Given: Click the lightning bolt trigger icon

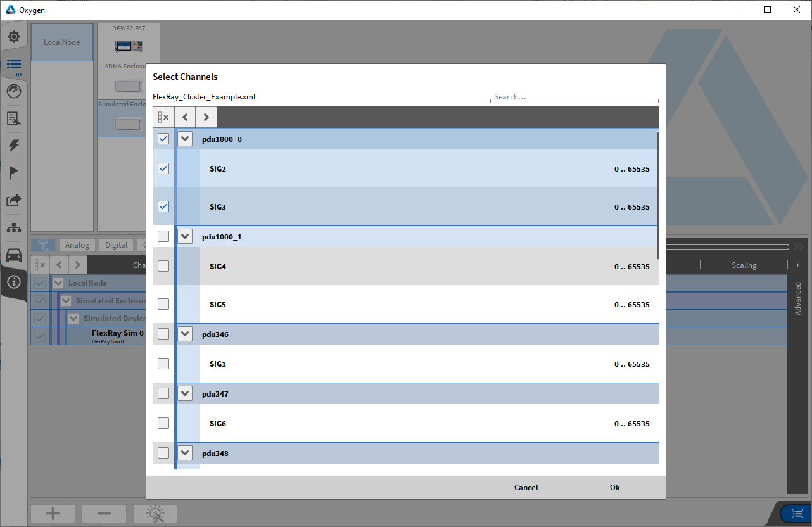Looking at the screenshot, I should 14,146.
